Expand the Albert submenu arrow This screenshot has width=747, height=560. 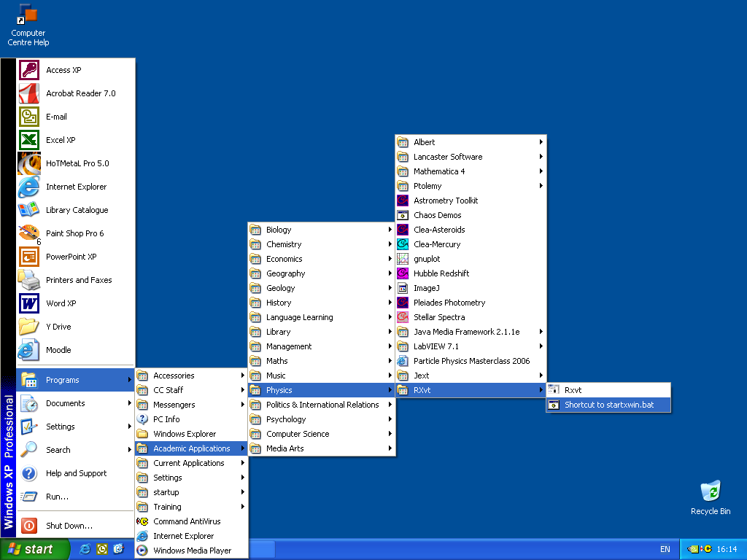point(541,142)
